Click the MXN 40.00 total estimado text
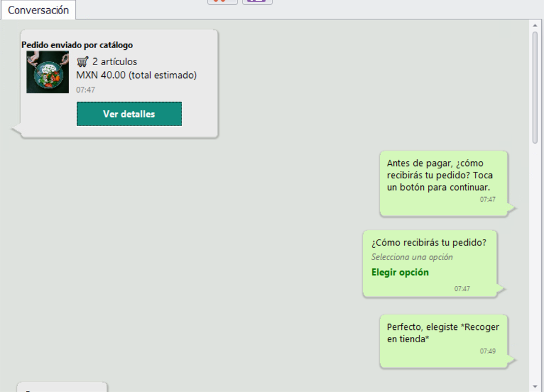Viewport: 544px width, 392px height. click(136, 75)
